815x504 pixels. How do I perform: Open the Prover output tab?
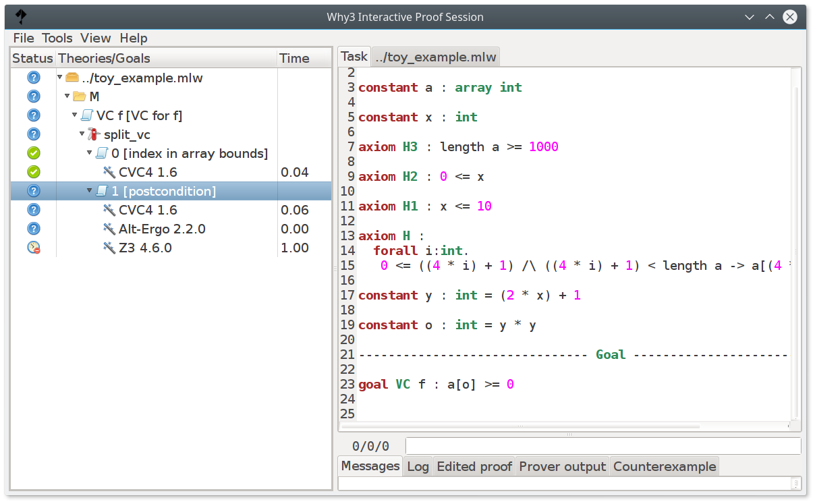pyautogui.click(x=563, y=466)
